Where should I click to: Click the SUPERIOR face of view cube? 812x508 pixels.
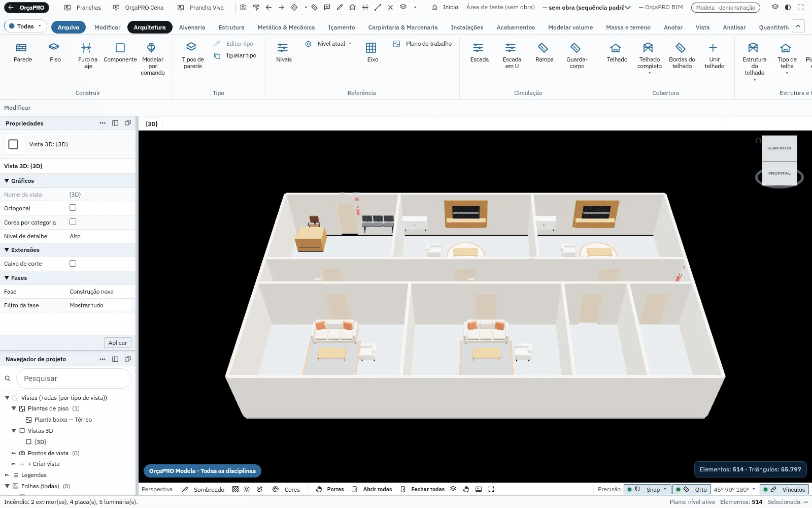(780, 148)
